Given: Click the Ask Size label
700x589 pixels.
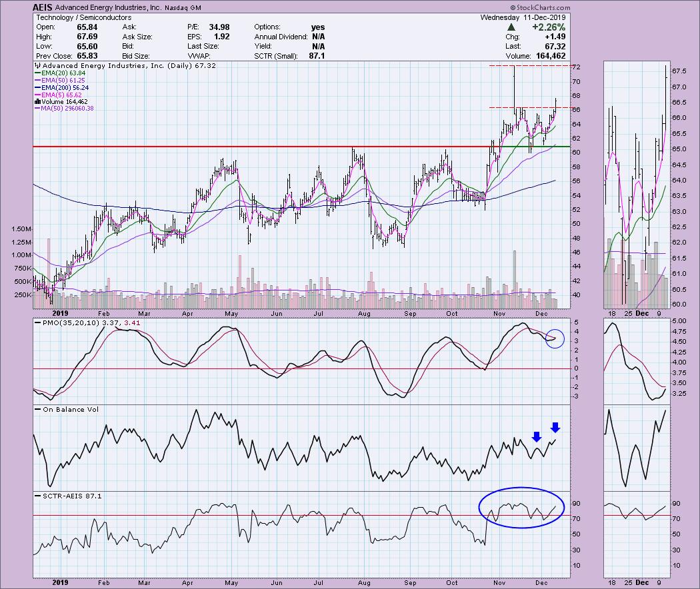Looking at the screenshot, I should pos(137,37).
